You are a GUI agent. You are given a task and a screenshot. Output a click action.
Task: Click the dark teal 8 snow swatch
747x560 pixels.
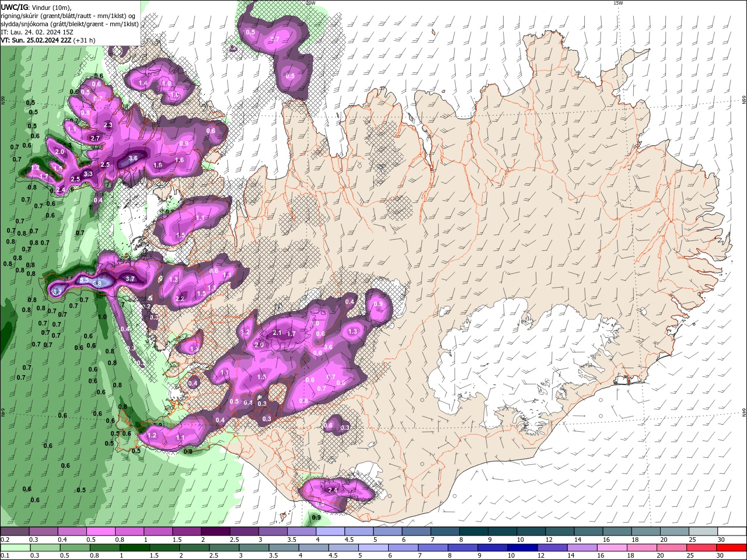[x=473, y=531]
